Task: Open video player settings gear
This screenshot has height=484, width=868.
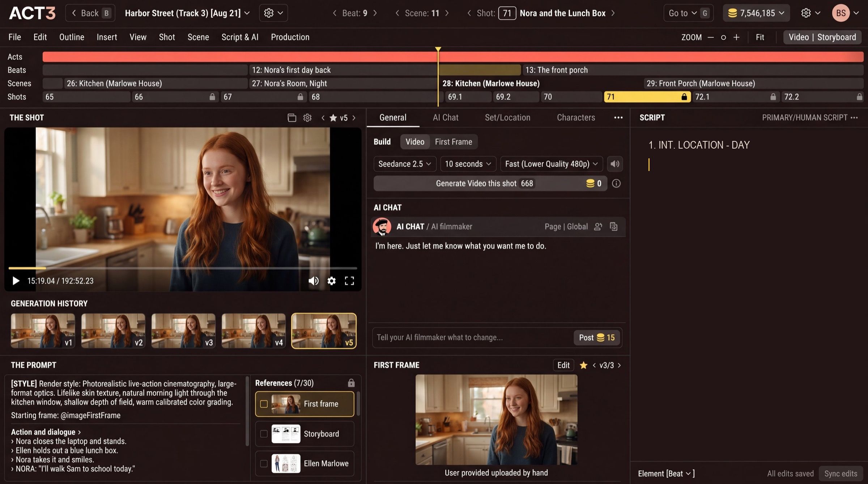Action: click(x=331, y=281)
